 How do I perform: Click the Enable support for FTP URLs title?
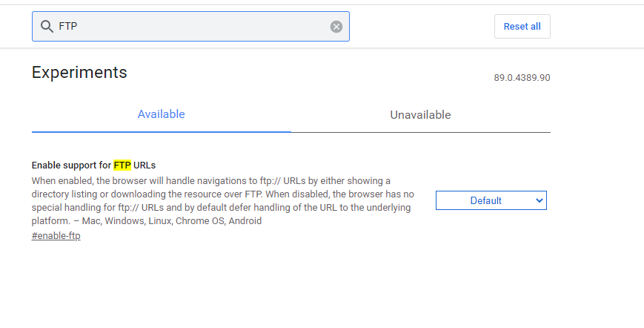pyautogui.click(x=93, y=165)
